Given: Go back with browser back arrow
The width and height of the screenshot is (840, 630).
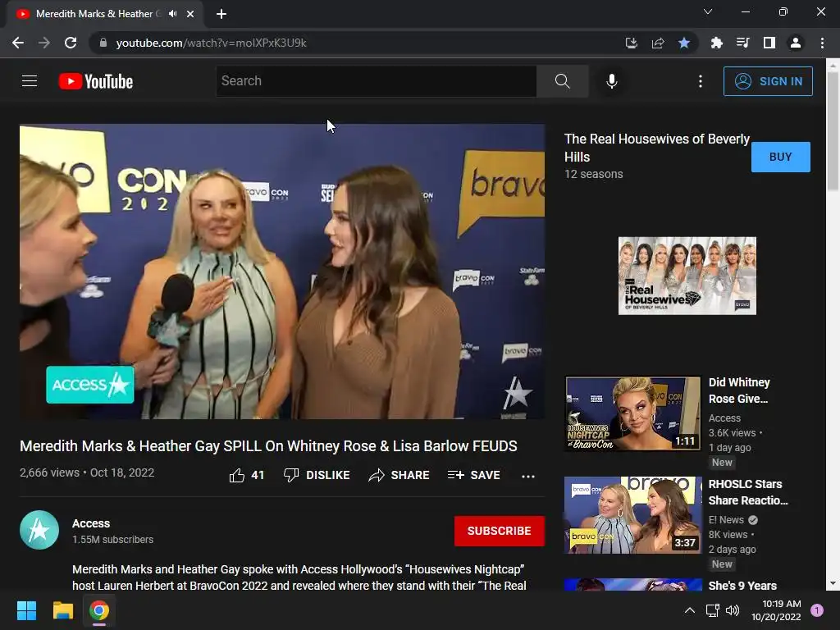Looking at the screenshot, I should pos(18,43).
